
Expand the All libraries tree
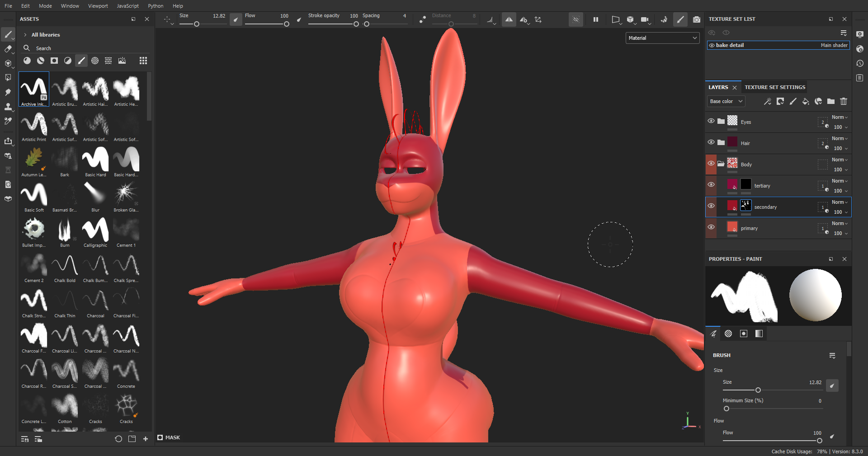pyautogui.click(x=25, y=35)
